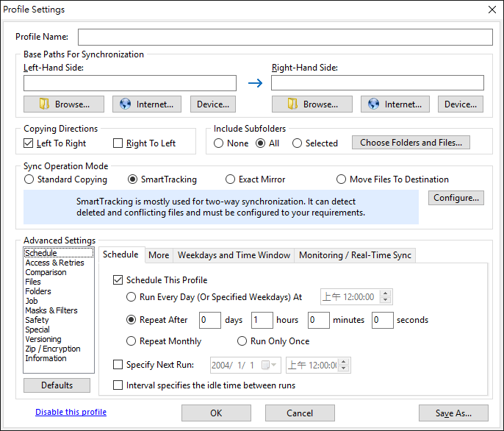Click the right-hand side Internet globe icon
504x431 pixels.
(x=373, y=104)
